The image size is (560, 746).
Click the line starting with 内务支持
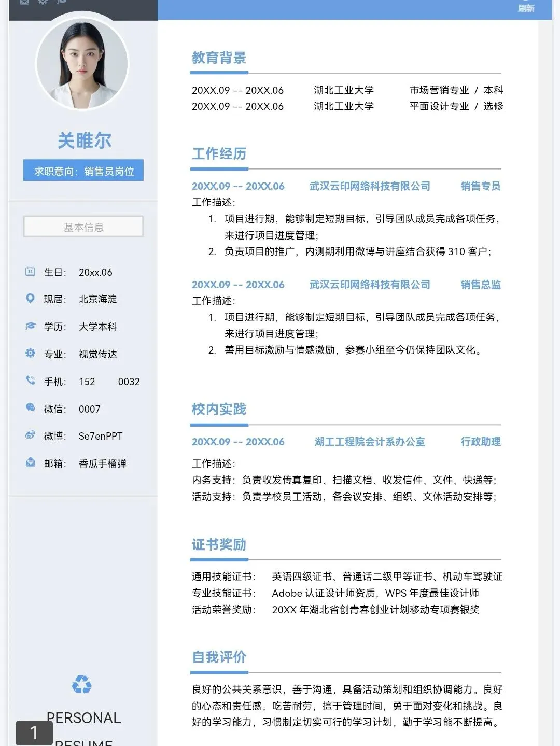pos(345,480)
